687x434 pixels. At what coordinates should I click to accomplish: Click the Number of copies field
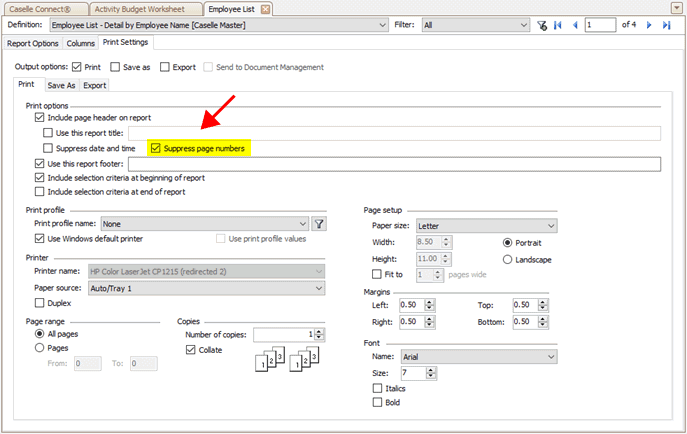[x=284, y=335]
